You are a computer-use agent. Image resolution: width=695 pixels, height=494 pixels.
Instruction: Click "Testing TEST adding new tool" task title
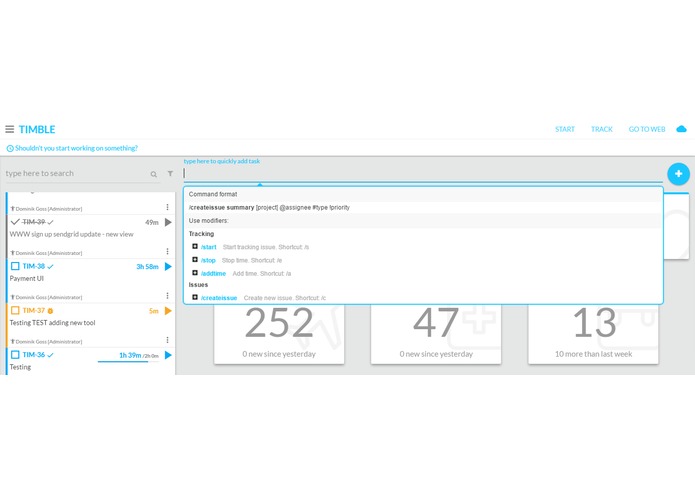pos(52,323)
